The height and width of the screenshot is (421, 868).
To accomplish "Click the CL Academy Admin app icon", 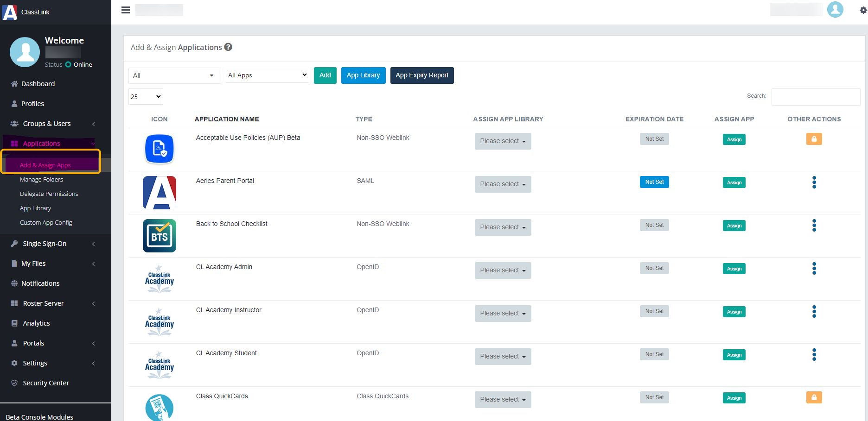I will click(160, 279).
